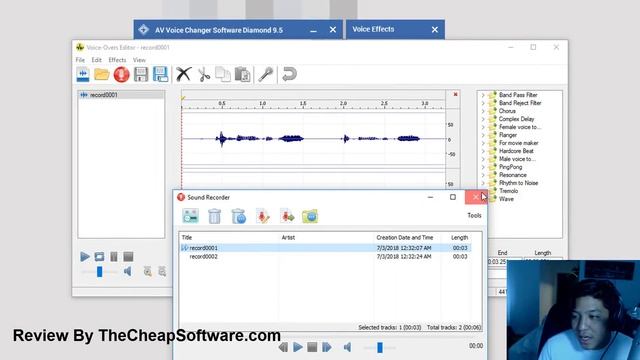Click the wrench settings icon in the editor toolbar

coord(266,74)
